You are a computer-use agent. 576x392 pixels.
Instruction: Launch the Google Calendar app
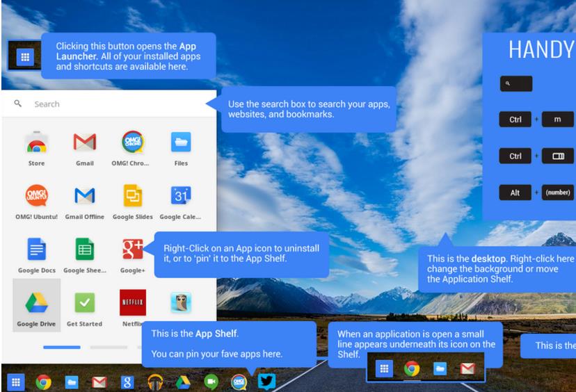pyautogui.click(x=181, y=197)
